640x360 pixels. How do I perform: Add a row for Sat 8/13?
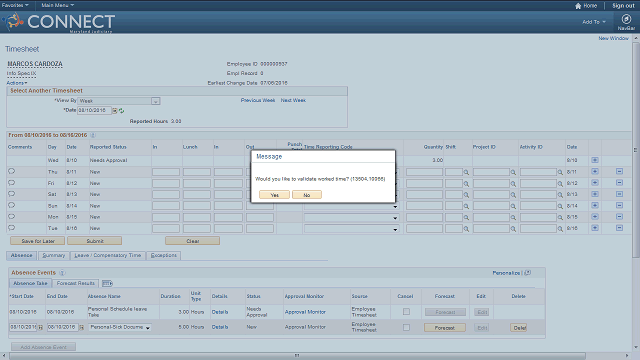click(595, 194)
